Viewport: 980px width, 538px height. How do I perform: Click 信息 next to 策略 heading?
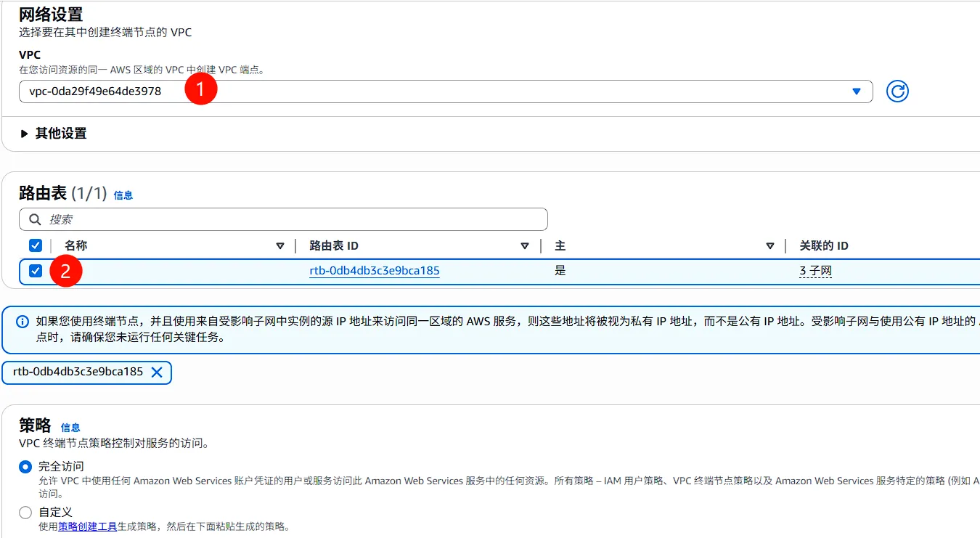coord(70,427)
